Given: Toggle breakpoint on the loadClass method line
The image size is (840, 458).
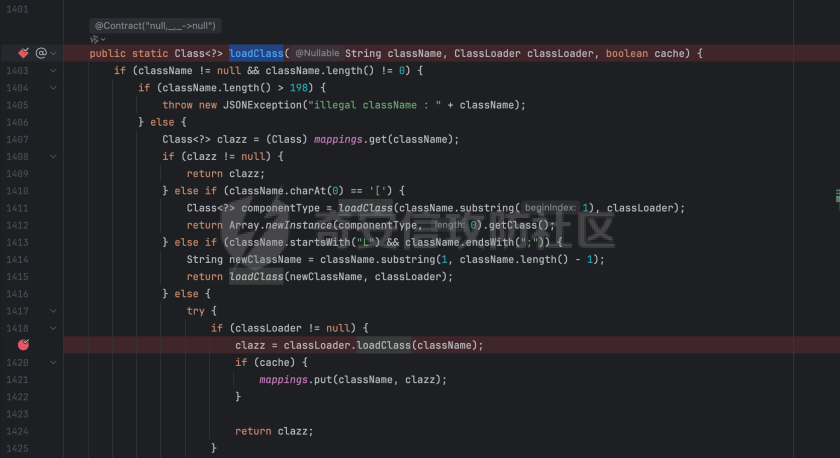Looking at the screenshot, I should (x=23, y=53).
